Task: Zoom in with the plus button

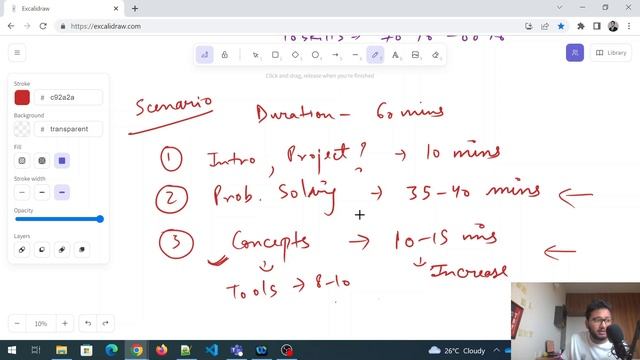Action: [65, 323]
